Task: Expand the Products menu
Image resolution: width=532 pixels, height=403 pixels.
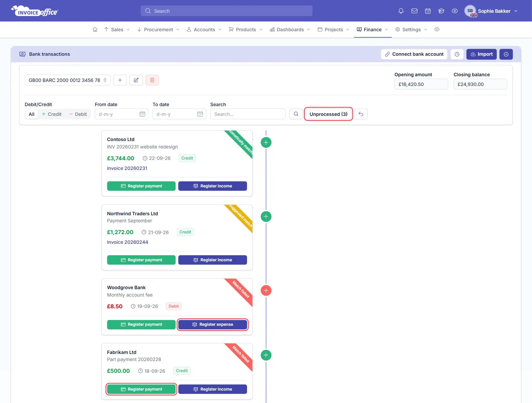Action: pos(246,30)
